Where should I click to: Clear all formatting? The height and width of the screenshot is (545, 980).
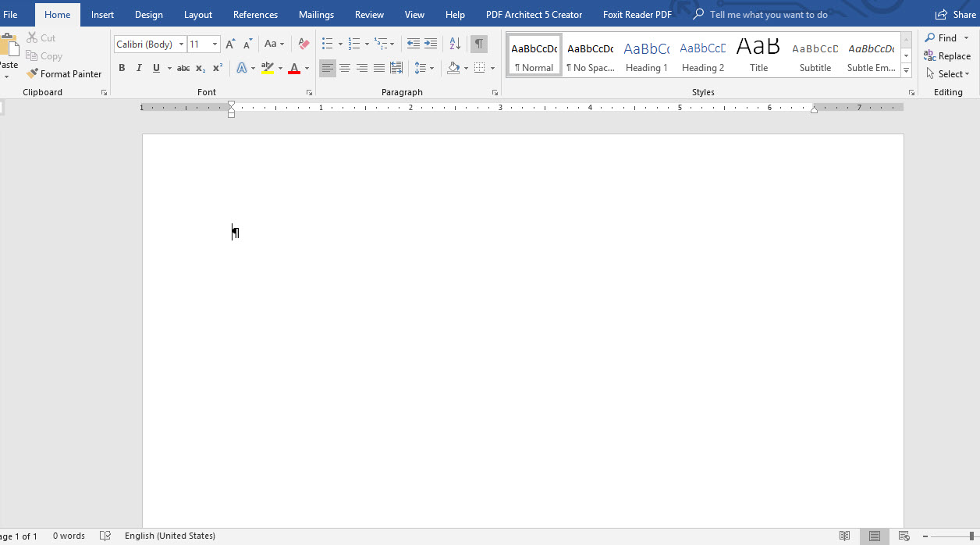(x=304, y=44)
